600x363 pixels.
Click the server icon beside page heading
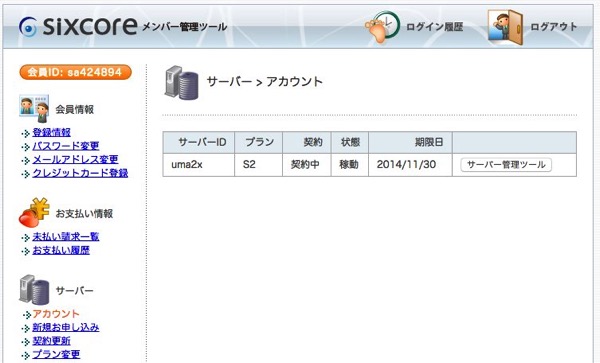[182, 83]
